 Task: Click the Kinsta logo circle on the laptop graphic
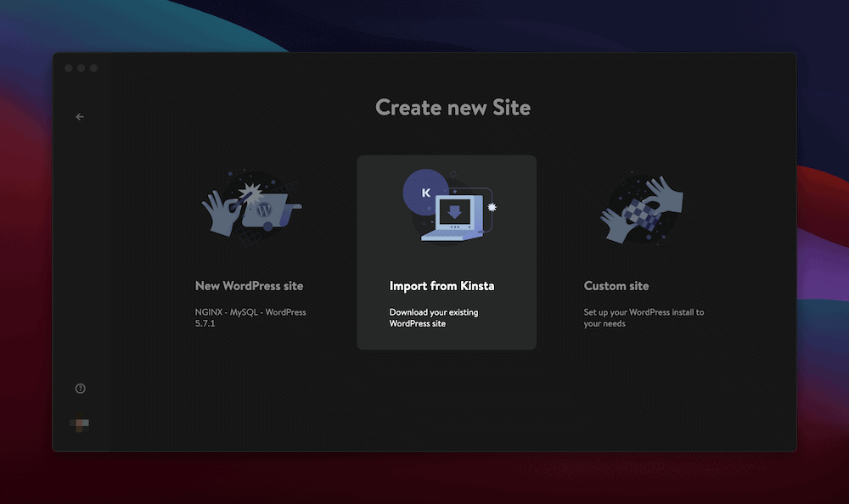click(x=426, y=192)
